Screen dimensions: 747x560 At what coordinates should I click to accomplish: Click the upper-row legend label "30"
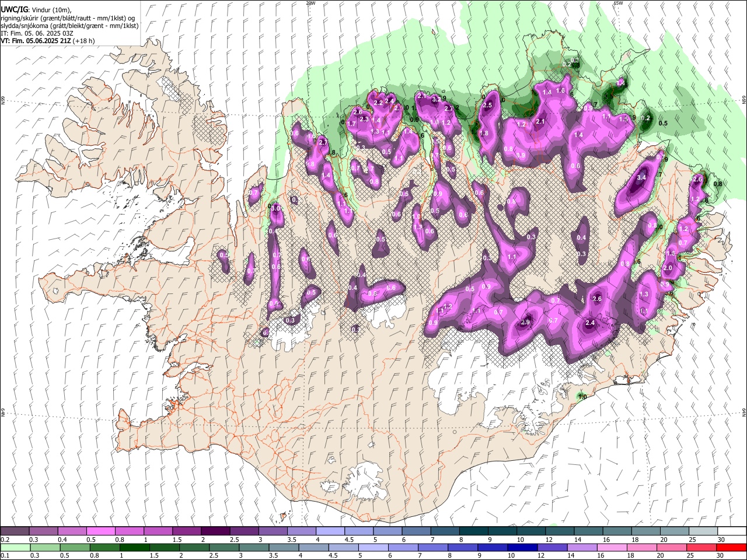tap(721, 540)
